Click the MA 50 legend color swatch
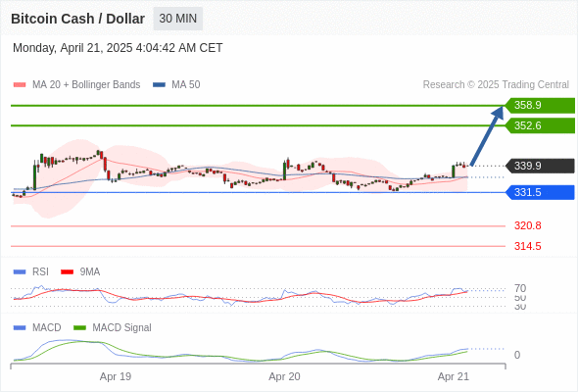This screenshot has height=392, width=578. pos(159,85)
